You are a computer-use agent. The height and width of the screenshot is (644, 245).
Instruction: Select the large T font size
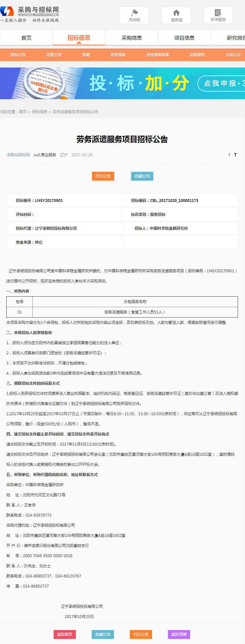[x=235, y=155]
